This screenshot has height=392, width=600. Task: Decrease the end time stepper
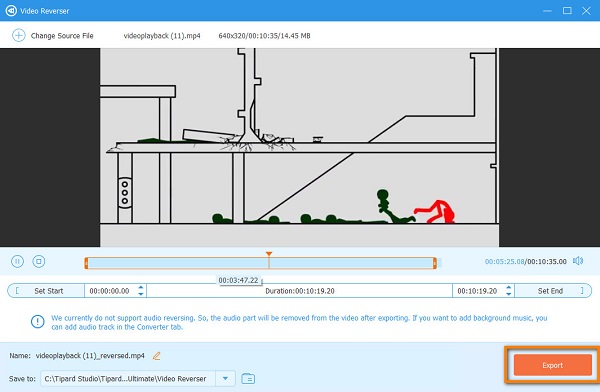(509, 294)
